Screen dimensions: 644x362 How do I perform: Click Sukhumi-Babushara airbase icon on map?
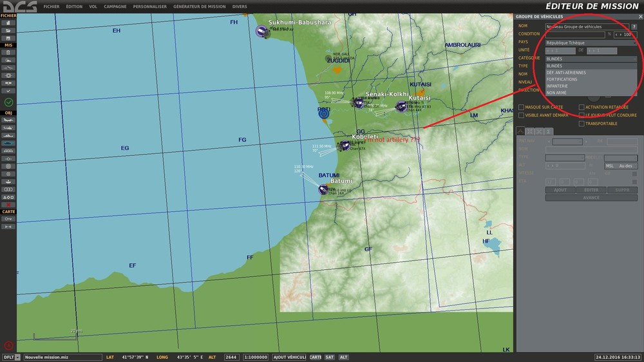pos(261,31)
